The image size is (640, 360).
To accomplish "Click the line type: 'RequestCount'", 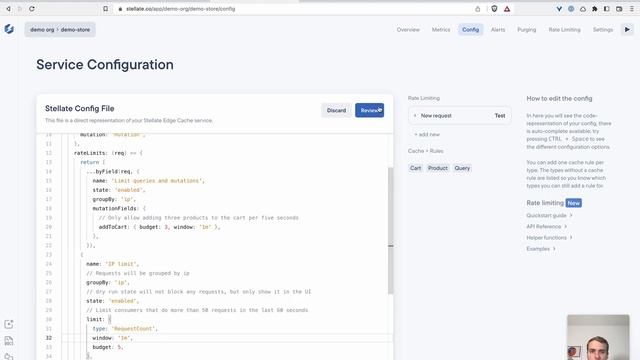I will [x=125, y=329].
